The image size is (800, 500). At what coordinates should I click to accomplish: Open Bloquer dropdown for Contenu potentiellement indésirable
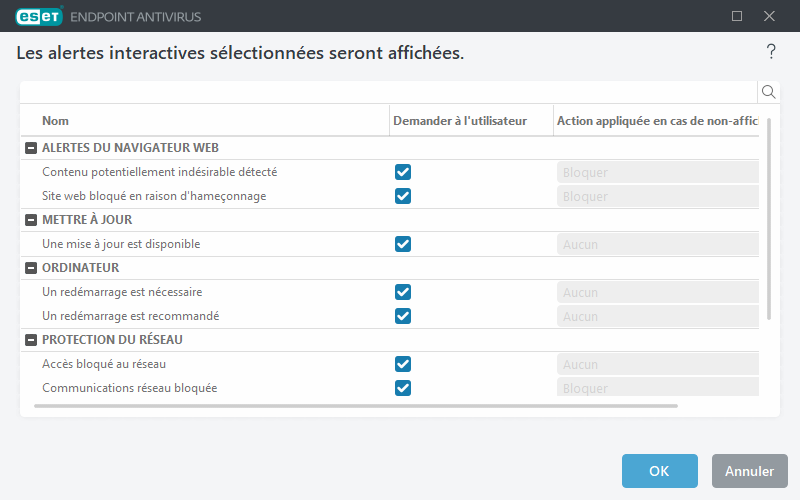658,172
